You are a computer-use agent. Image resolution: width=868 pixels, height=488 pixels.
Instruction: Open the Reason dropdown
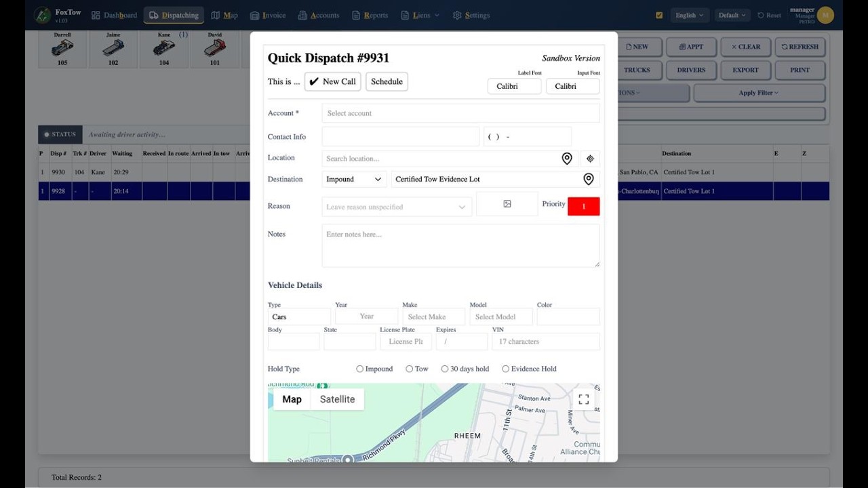(x=397, y=207)
